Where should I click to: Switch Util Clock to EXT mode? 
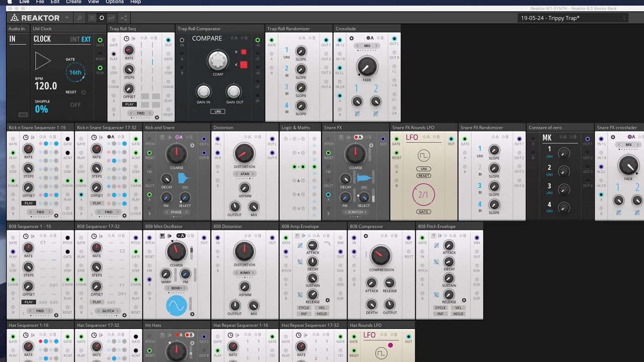[x=86, y=39]
